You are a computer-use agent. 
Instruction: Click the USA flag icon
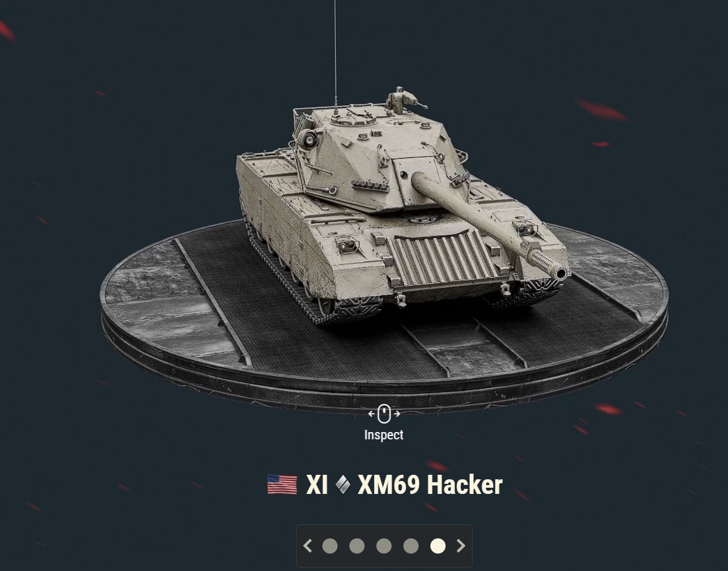pyautogui.click(x=282, y=484)
